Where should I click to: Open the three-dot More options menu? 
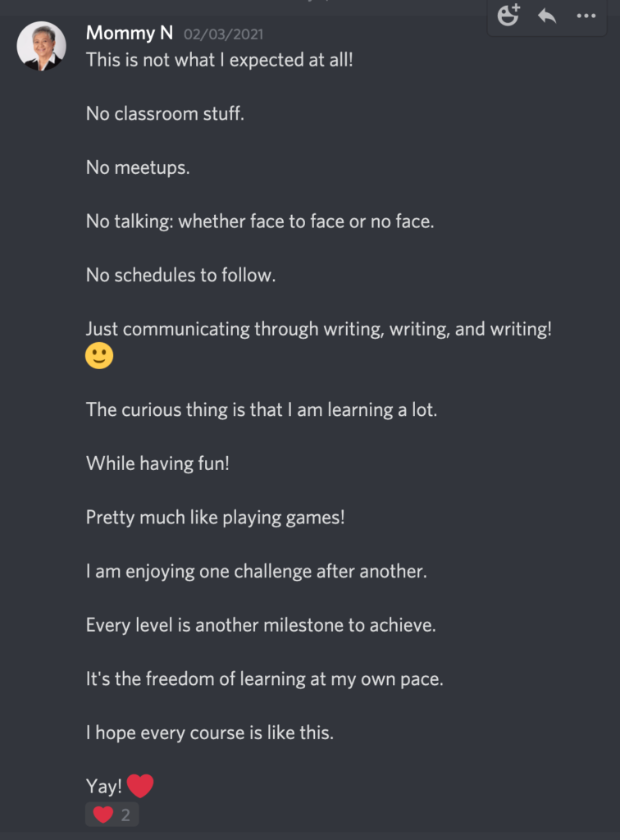586,16
